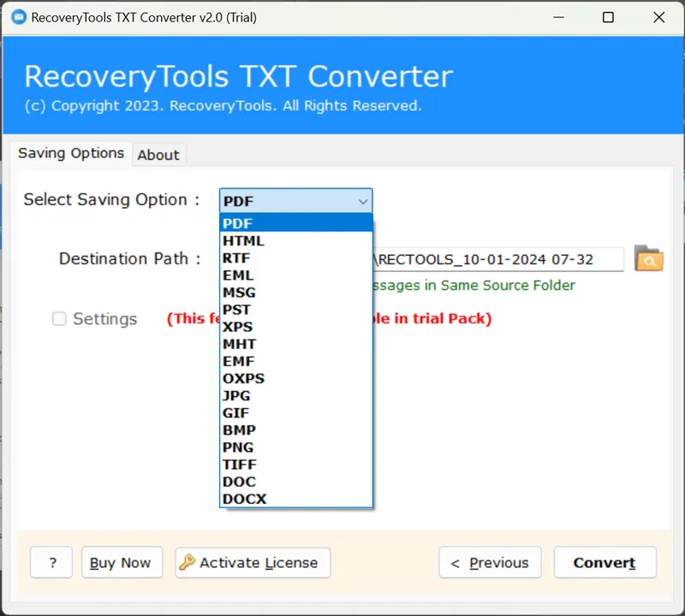Choose PNG from the dropdown list
The height and width of the screenshot is (616, 685).
coord(295,447)
